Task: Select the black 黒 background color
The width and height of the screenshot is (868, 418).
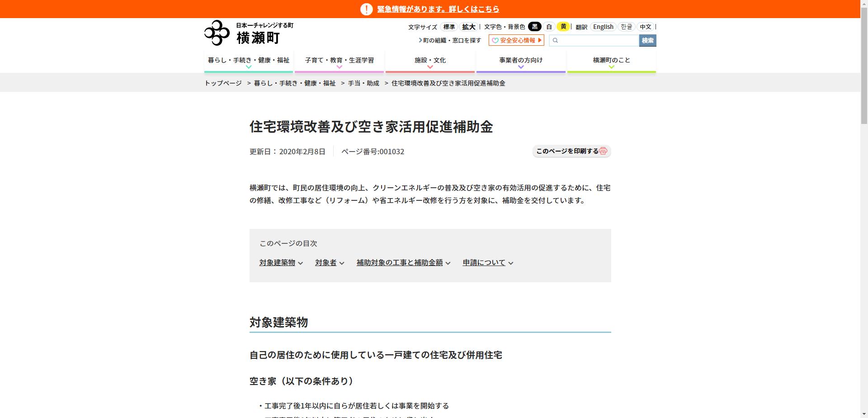Action: (535, 27)
